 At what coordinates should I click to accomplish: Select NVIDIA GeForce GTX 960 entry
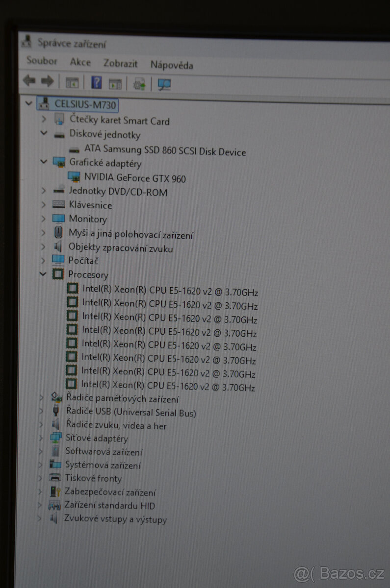tap(135, 178)
